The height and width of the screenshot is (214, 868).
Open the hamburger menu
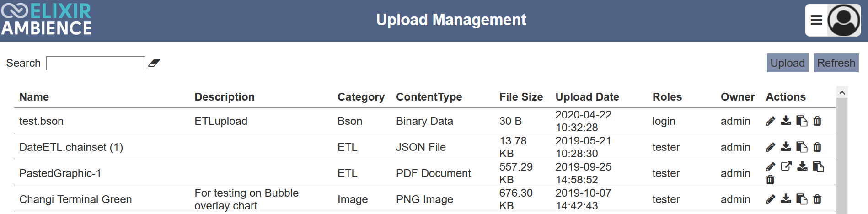coord(816,20)
